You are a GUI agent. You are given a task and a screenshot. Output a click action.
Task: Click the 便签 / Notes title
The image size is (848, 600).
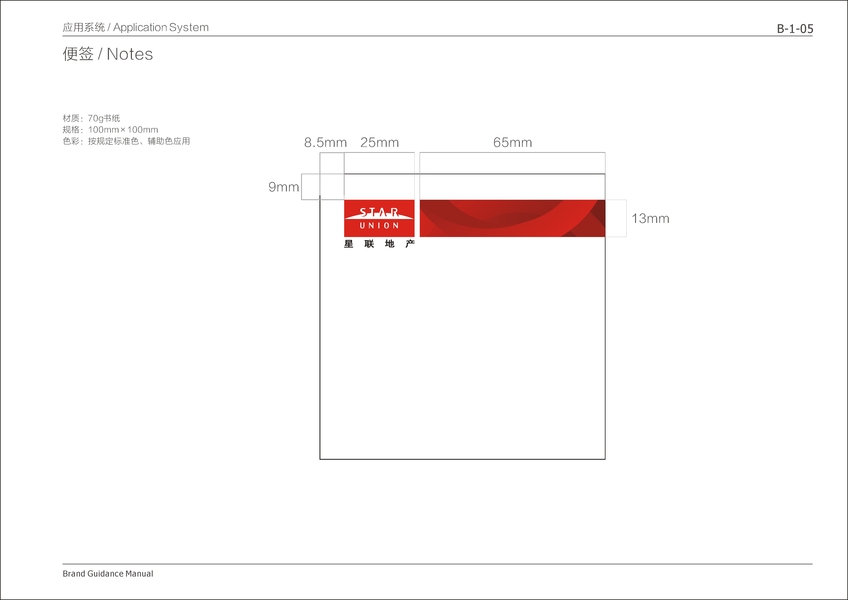[x=108, y=54]
